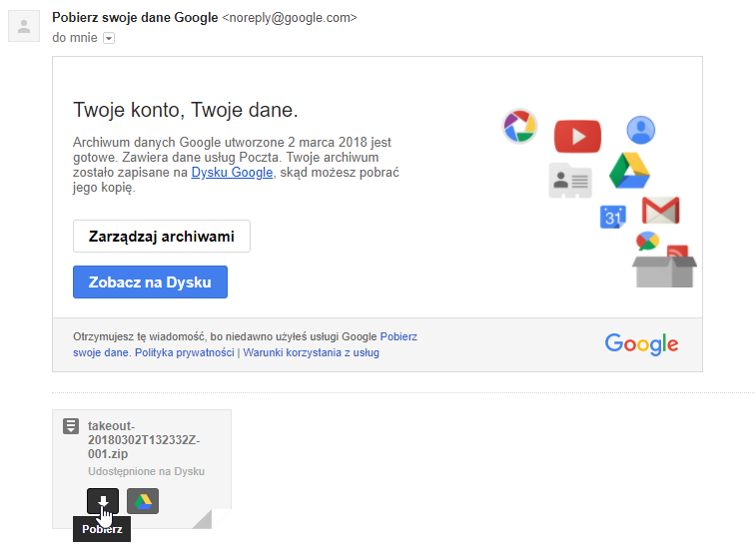Expand recipient details arrow next to 'do mnie'
The image size is (756, 549).
(x=109, y=38)
